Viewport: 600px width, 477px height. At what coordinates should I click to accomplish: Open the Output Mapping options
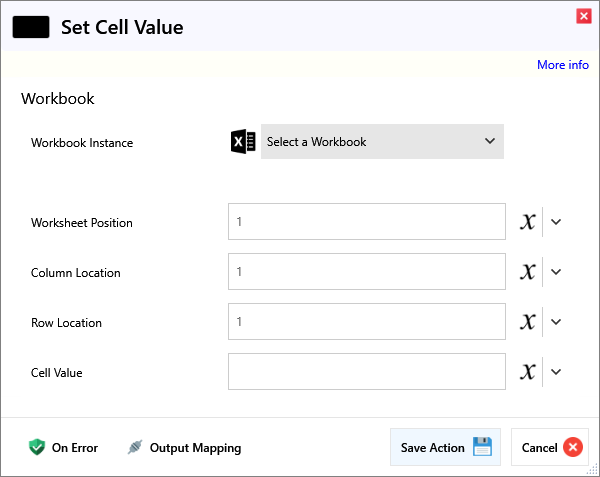184,448
